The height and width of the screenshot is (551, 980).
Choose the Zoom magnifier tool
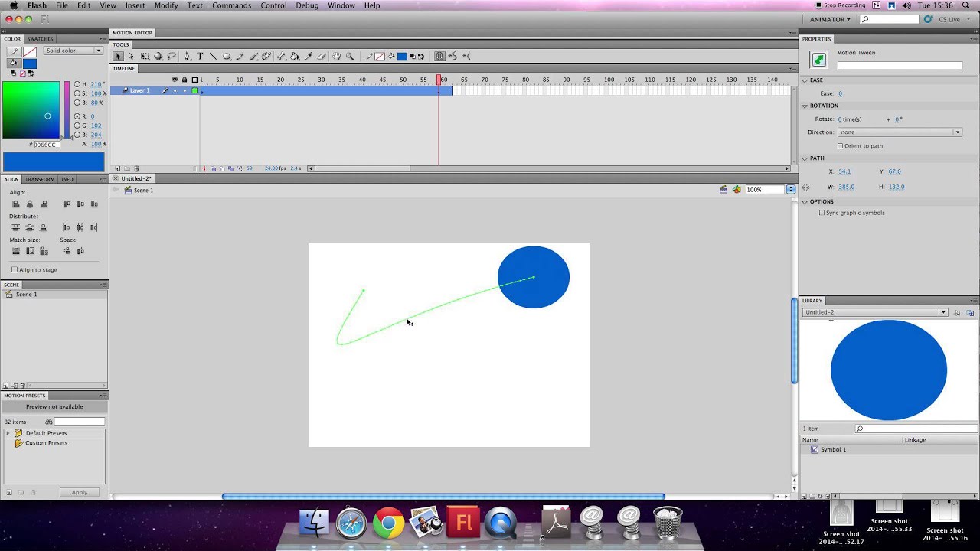(350, 56)
